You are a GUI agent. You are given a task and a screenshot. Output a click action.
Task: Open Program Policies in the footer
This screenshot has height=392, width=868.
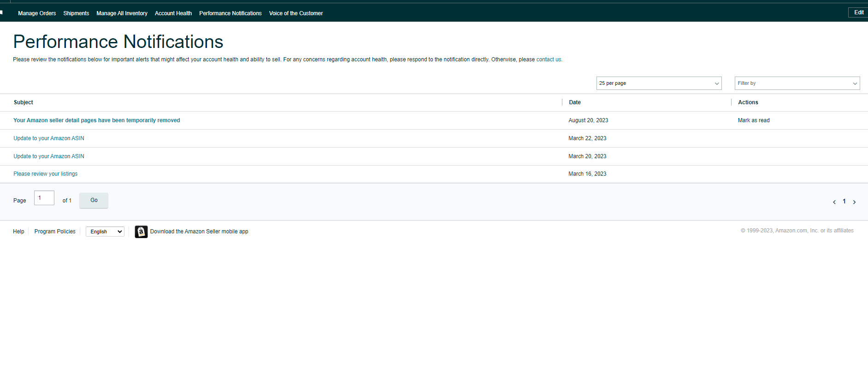pyautogui.click(x=55, y=232)
